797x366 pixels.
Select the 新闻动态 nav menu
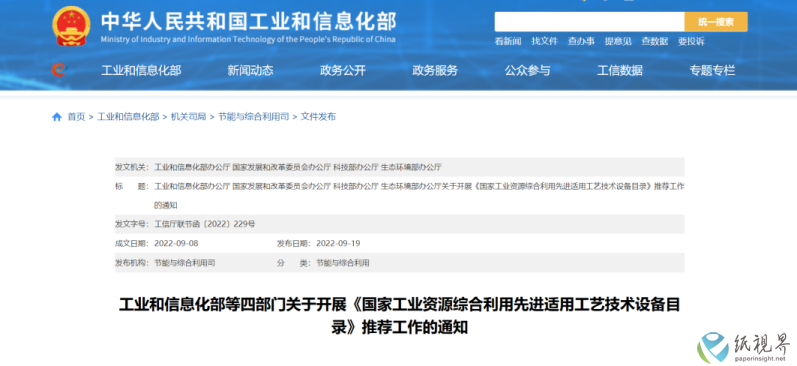click(x=250, y=71)
